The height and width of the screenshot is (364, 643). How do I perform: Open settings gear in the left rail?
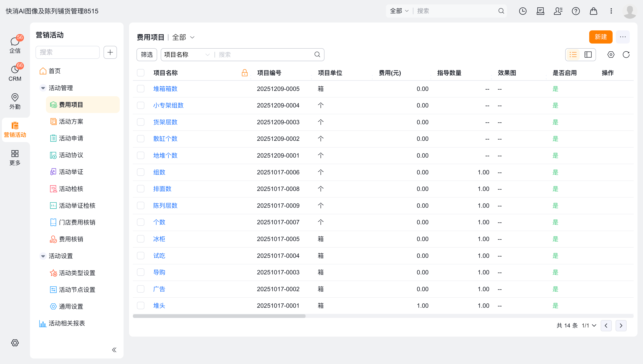15,343
